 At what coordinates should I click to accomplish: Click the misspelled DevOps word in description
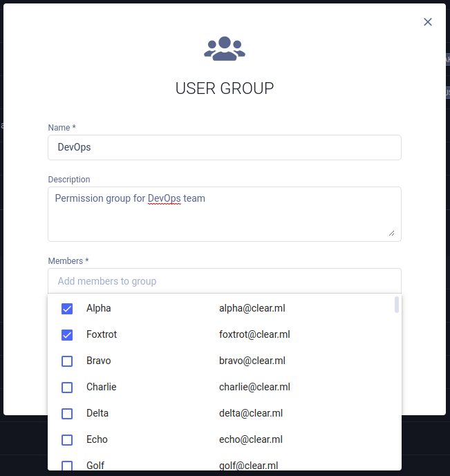pyautogui.click(x=164, y=198)
